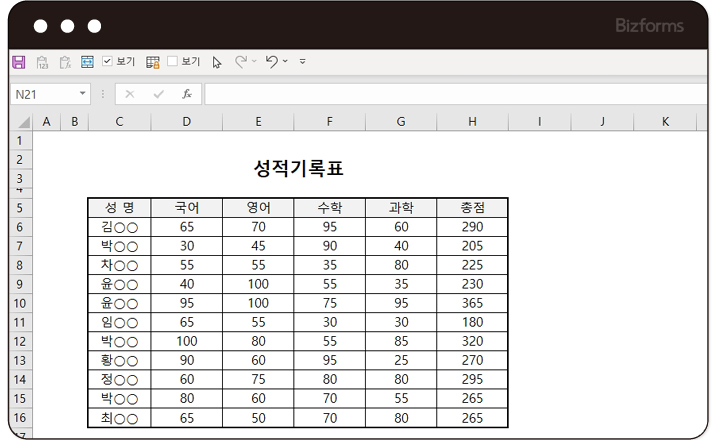Select the name cell 김○○
This screenshot has height=440, width=715.
point(119,227)
